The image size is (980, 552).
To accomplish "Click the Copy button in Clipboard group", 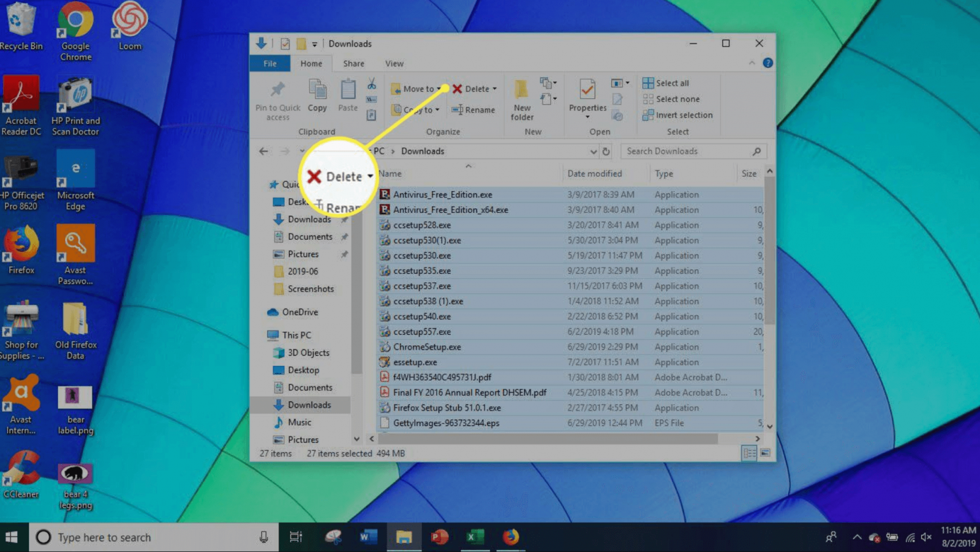I will pos(317,96).
